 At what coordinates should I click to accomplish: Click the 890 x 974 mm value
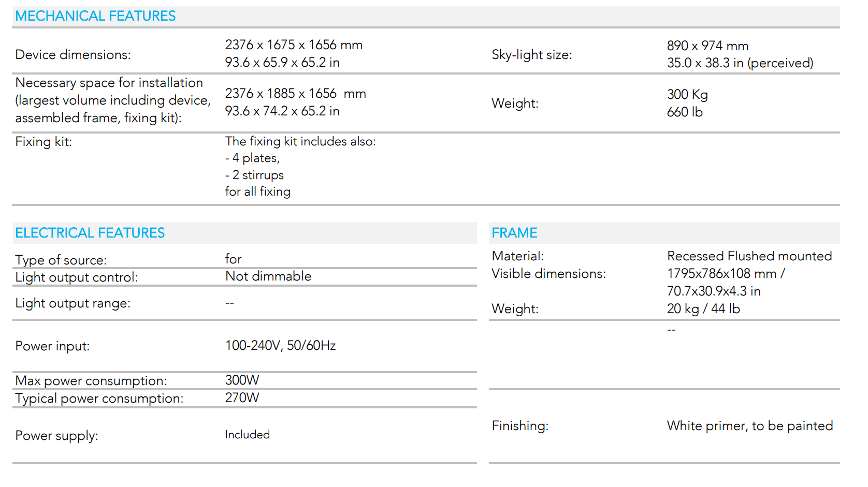click(707, 46)
